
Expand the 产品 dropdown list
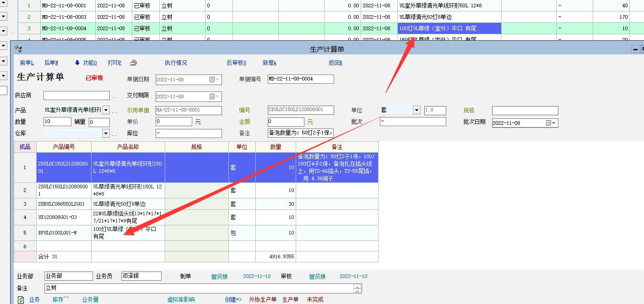coord(106,110)
